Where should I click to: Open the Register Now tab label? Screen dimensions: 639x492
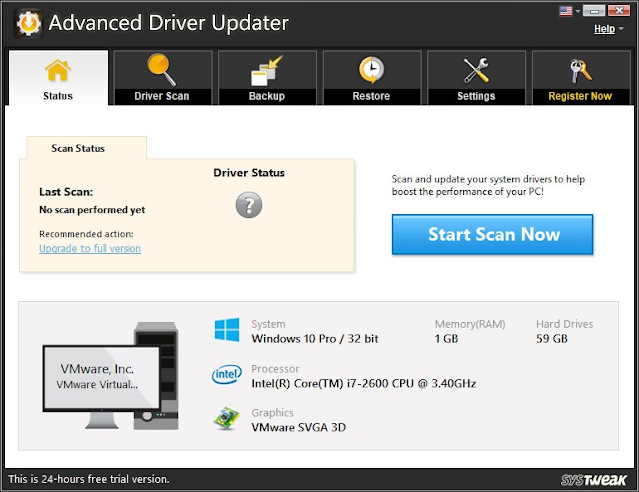point(580,96)
